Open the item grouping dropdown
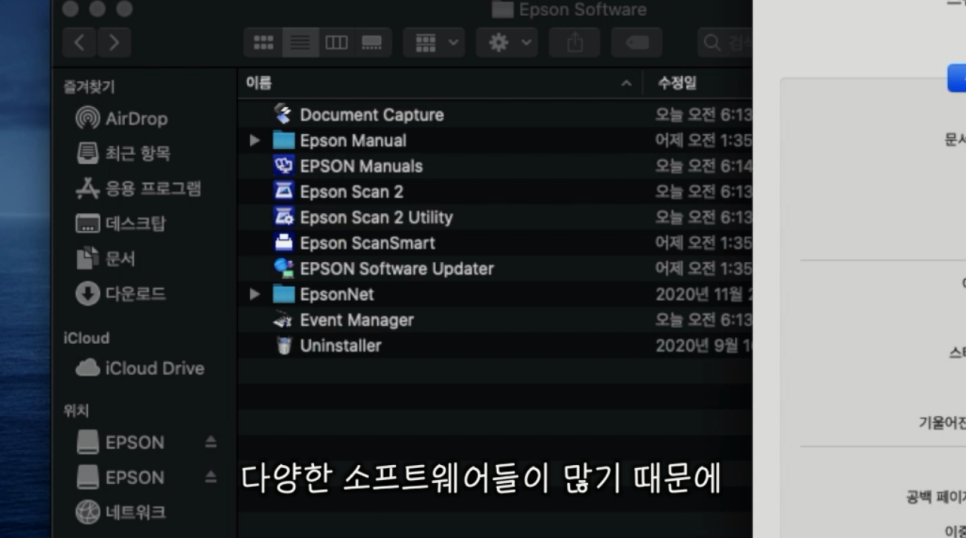Viewport: 966px width, 538px height. pyautogui.click(x=433, y=43)
